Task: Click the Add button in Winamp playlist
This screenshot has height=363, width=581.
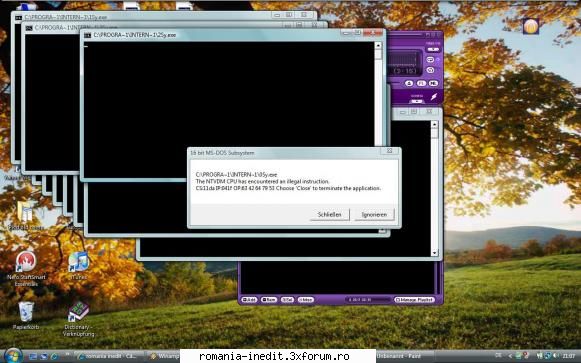Action: click(x=249, y=300)
